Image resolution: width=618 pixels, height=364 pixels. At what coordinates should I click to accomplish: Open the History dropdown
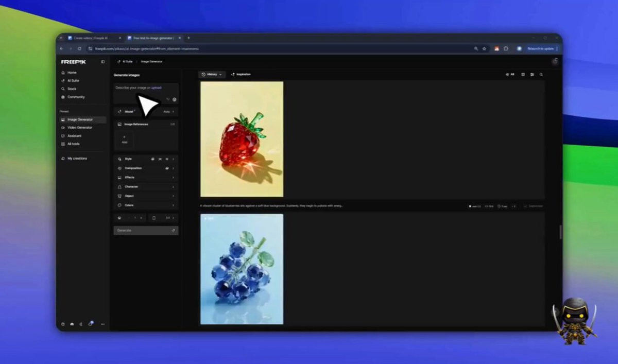coord(212,74)
